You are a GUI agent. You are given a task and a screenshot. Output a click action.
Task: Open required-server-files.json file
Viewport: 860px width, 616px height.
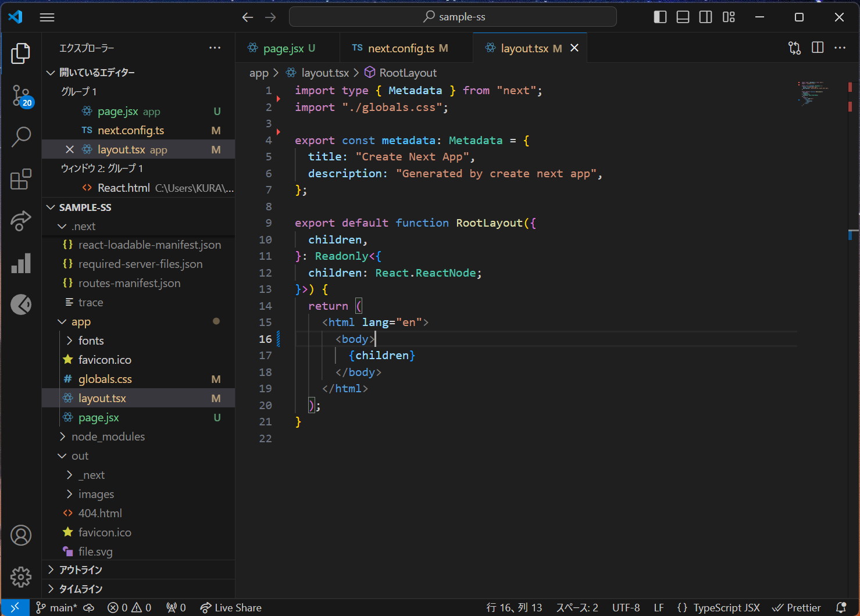point(138,264)
